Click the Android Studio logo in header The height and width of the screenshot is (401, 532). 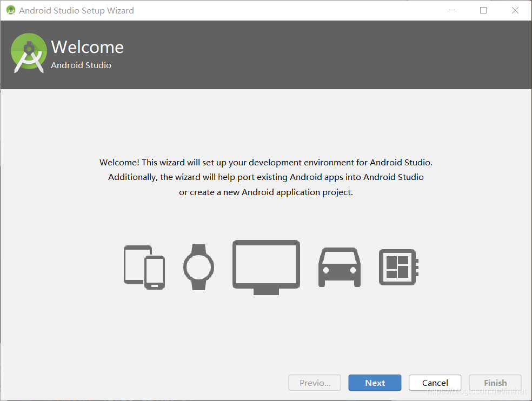pyautogui.click(x=29, y=53)
